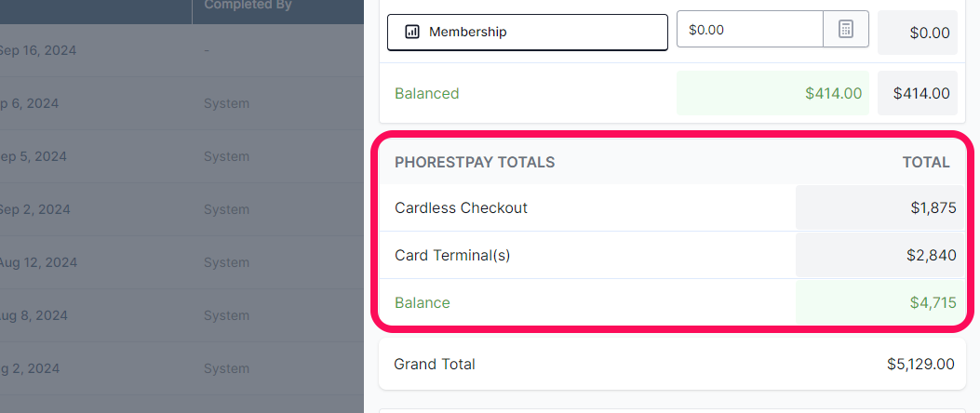Select the Aug 8, 2024 row
Viewport: 980px width, 413px height.
(x=181, y=315)
